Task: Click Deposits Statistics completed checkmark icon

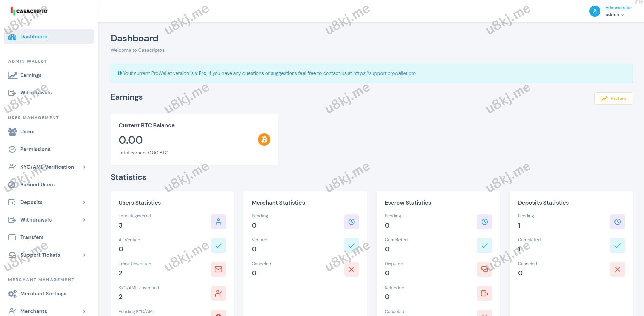Action: tap(617, 246)
